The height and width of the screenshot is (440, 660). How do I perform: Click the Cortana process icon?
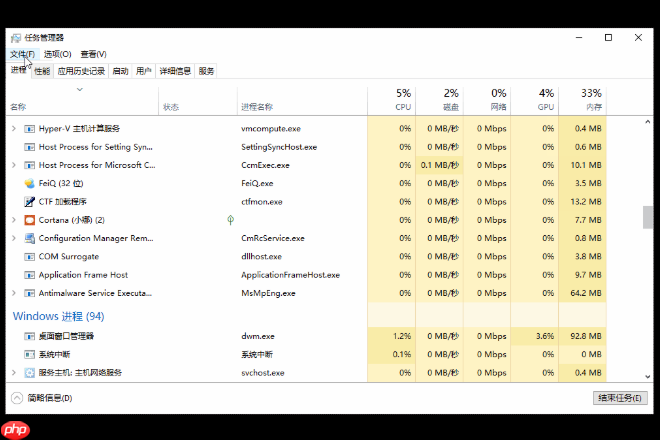point(29,220)
